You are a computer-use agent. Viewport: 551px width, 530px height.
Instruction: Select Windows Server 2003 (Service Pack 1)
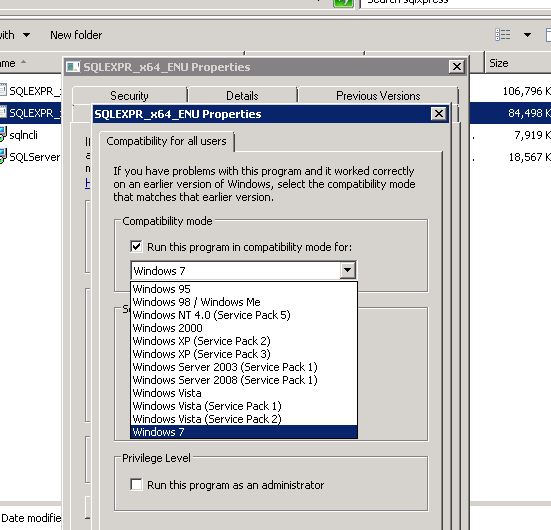pyautogui.click(x=244, y=367)
